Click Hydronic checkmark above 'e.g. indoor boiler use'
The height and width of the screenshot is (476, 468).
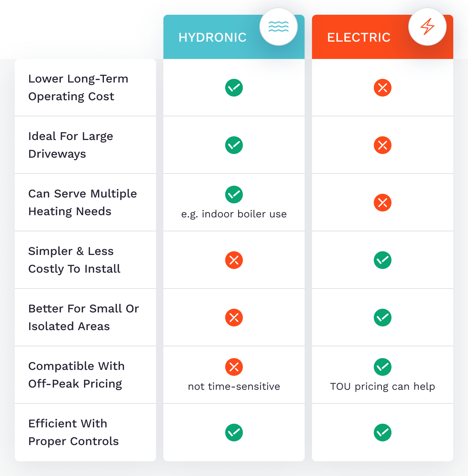234,195
